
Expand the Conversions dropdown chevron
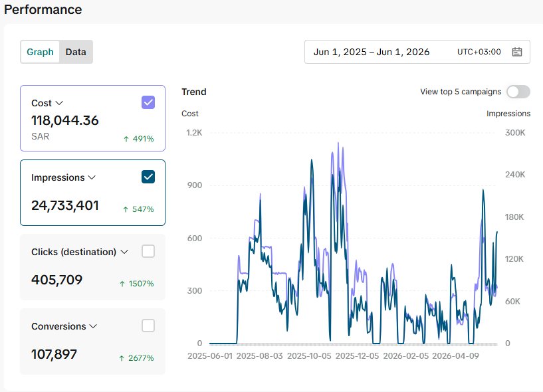point(93,326)
